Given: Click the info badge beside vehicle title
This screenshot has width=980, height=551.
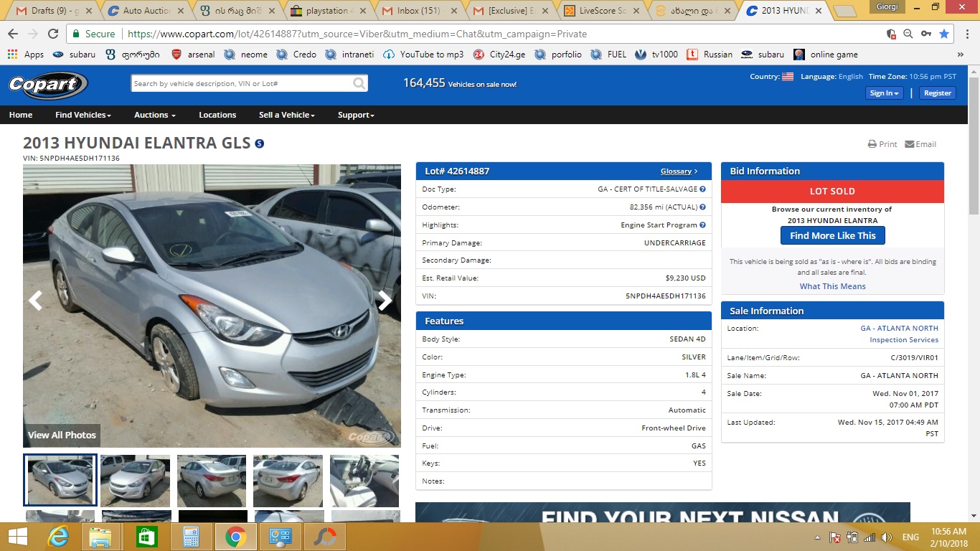Looking at the screenshot, I should point(260,143).
